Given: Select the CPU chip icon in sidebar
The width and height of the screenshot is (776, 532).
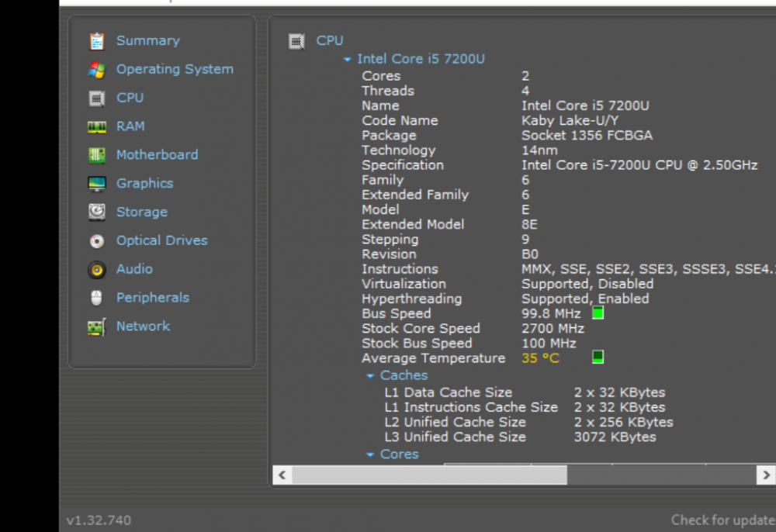Looking at the screenshot, I should tap(96, 98).
